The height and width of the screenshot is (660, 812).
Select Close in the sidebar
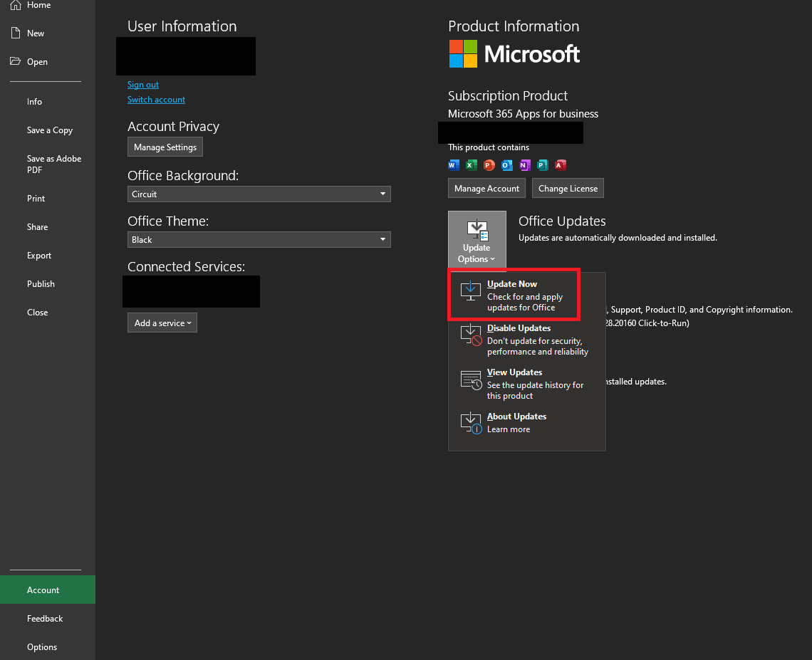(x=48, y=312)
